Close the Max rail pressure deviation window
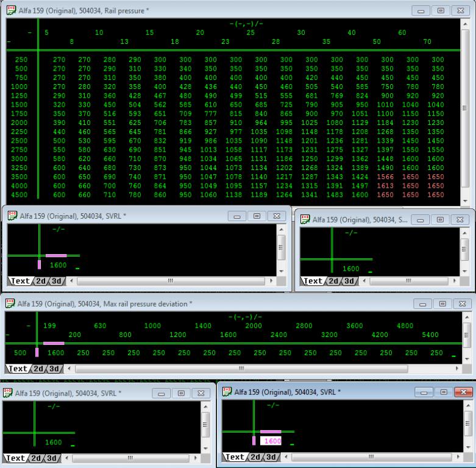The height and width of the screenshot is (468, 476). pos(462,304)
